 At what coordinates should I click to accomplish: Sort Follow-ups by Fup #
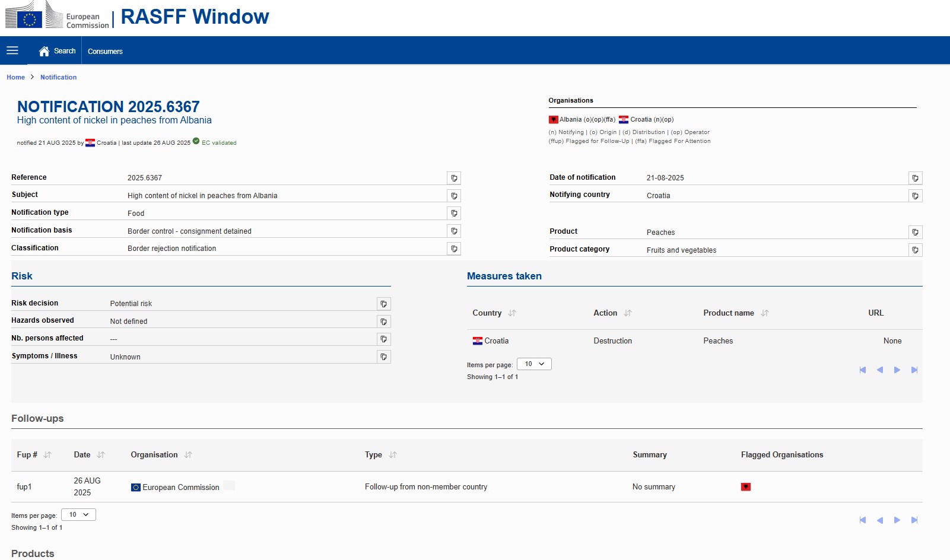[47, 455]
